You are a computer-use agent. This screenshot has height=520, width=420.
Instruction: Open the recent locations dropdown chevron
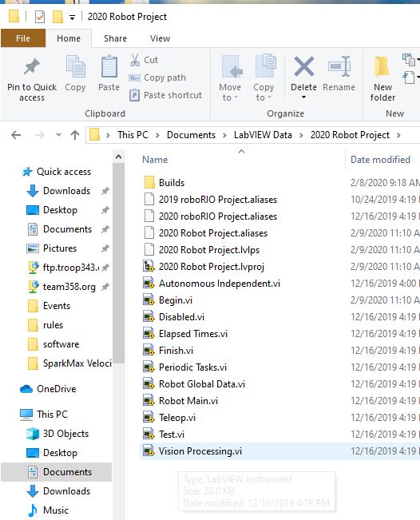click(58, 135)
